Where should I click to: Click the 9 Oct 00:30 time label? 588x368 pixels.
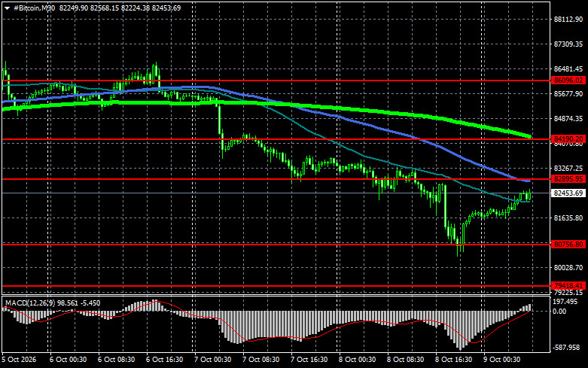[501, 360]
